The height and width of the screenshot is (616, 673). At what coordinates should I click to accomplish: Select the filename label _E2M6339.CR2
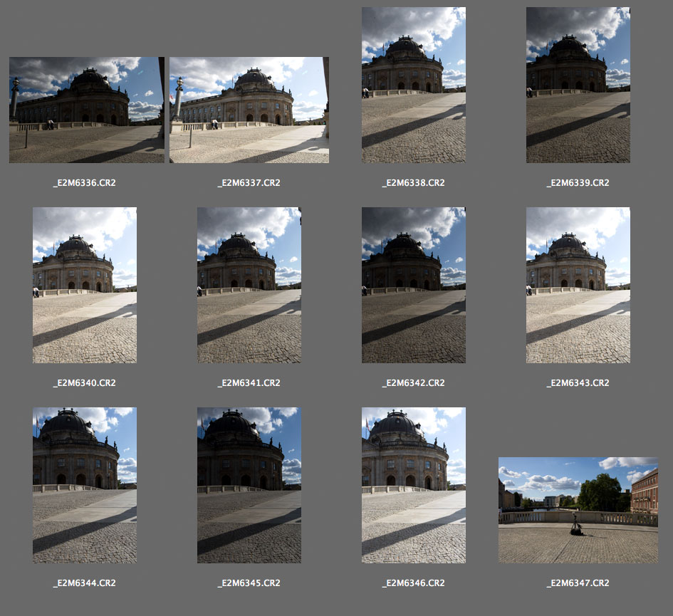click(x=578, y=183)
